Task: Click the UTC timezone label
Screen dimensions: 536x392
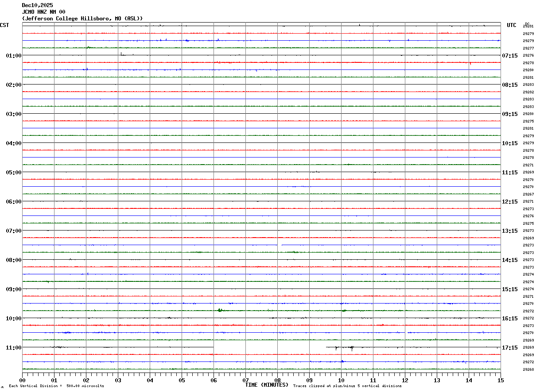Action: (x=512, y=25)
